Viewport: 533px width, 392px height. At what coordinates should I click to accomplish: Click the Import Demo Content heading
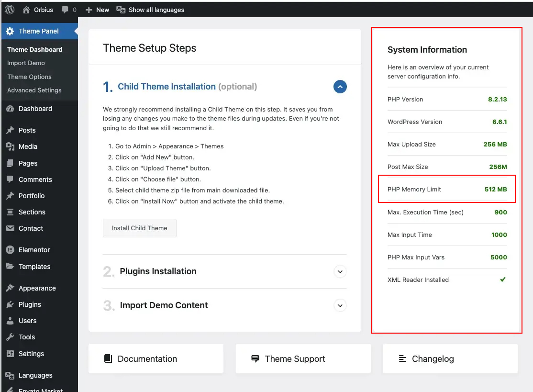tap(164, 305)
